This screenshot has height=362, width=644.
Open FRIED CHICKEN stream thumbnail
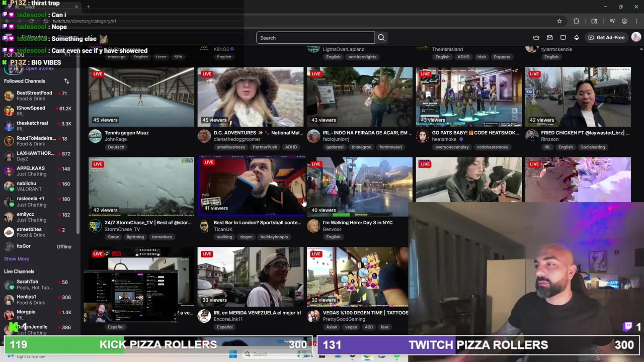578,97
